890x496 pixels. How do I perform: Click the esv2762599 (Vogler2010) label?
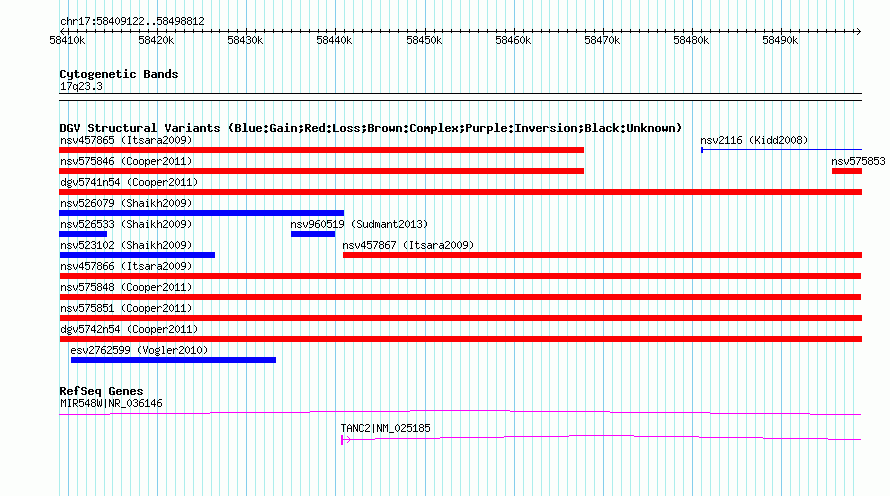(x=139, y=350)
